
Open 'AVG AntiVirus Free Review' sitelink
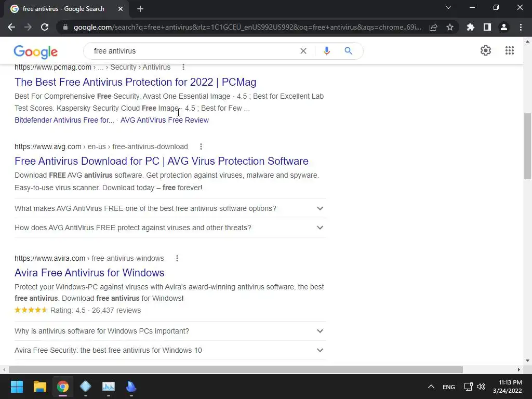click(165, 120)
